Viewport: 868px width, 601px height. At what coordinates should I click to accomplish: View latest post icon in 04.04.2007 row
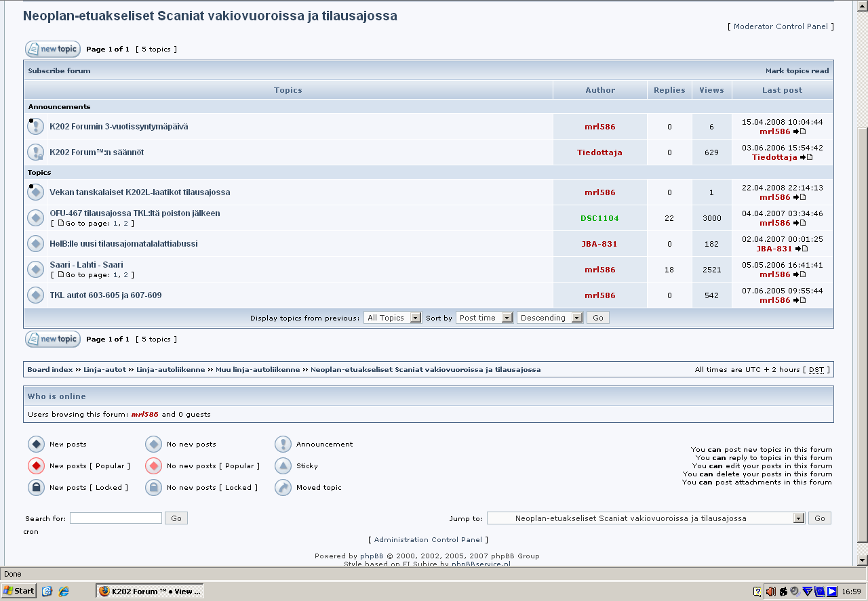(x=800, y=224)
